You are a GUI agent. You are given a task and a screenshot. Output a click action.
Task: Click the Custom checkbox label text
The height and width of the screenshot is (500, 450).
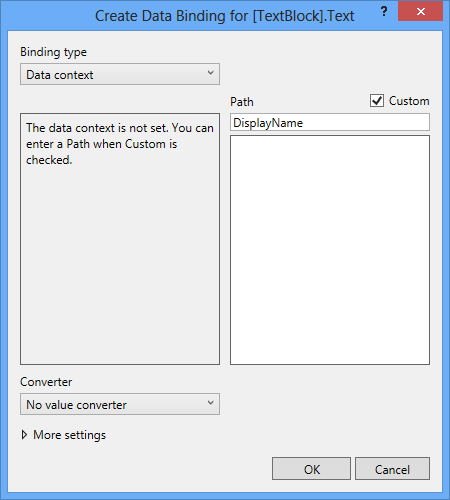point(409,101)
